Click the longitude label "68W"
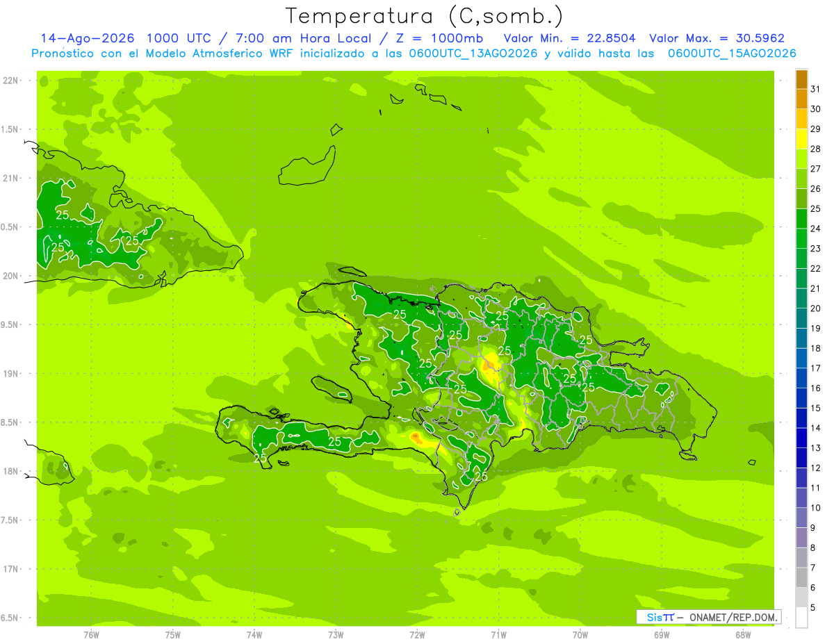834x644 pixels. pyautogui.click(x=743, y=634)
